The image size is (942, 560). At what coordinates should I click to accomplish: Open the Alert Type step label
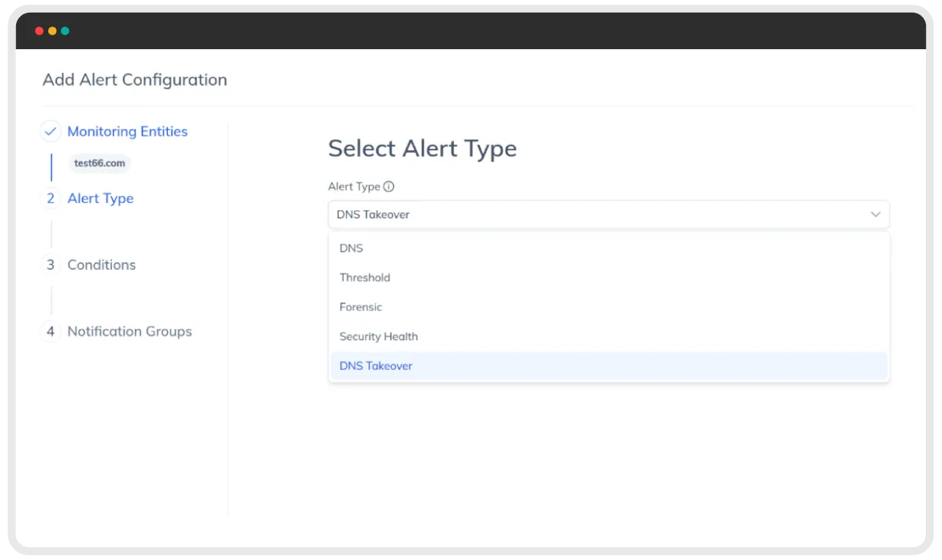pyautogui.click(x=100, y=199)
